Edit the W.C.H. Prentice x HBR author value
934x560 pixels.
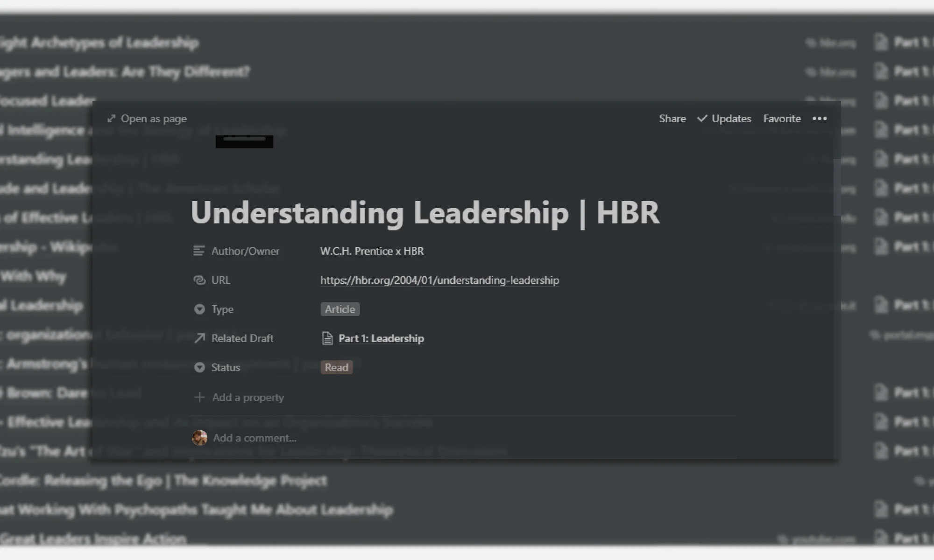[372, 251]
